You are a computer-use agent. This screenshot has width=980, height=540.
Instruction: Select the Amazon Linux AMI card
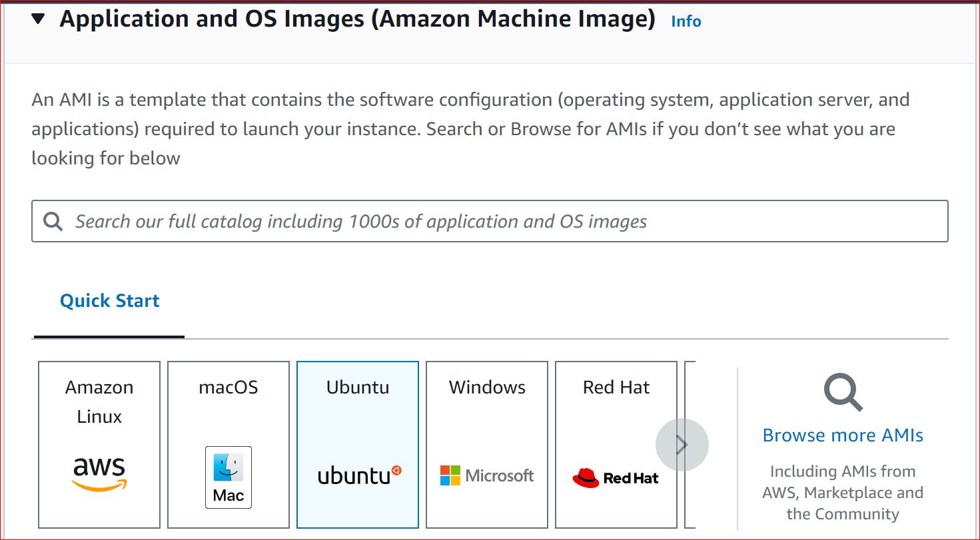click(99, 444)
